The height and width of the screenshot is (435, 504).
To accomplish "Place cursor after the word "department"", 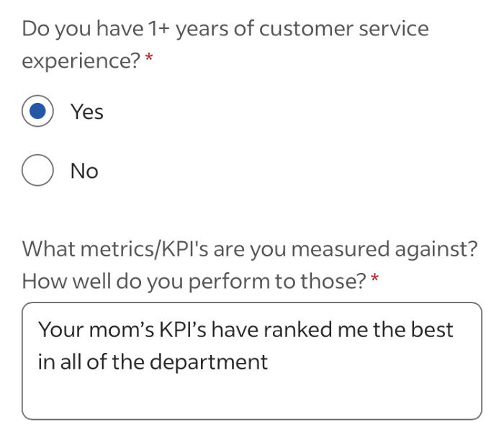I will point(269,362).
